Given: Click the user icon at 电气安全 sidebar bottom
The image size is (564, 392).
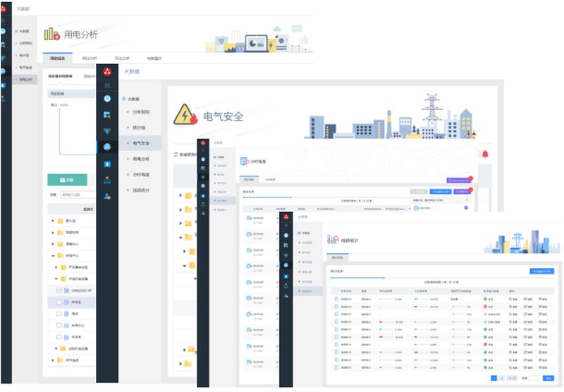Looking at the screenshot, I should click(107, 196).
